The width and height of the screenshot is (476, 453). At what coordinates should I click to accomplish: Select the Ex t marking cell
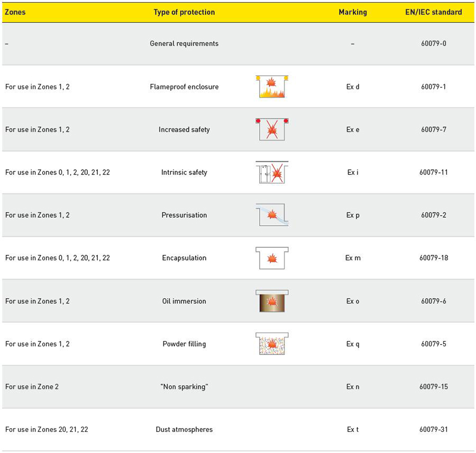click(353, 429)
